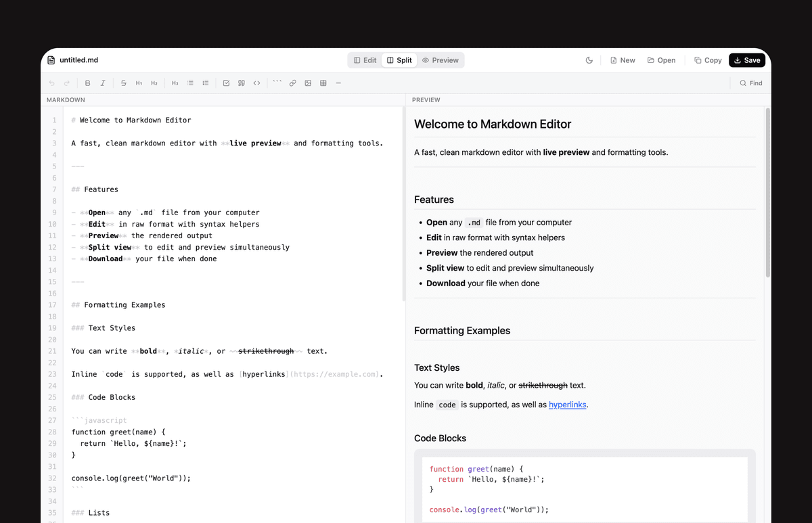Viewport: 812px width, 523px height.
Task: Insert a numbered list
Action: (x=206, y=83)
